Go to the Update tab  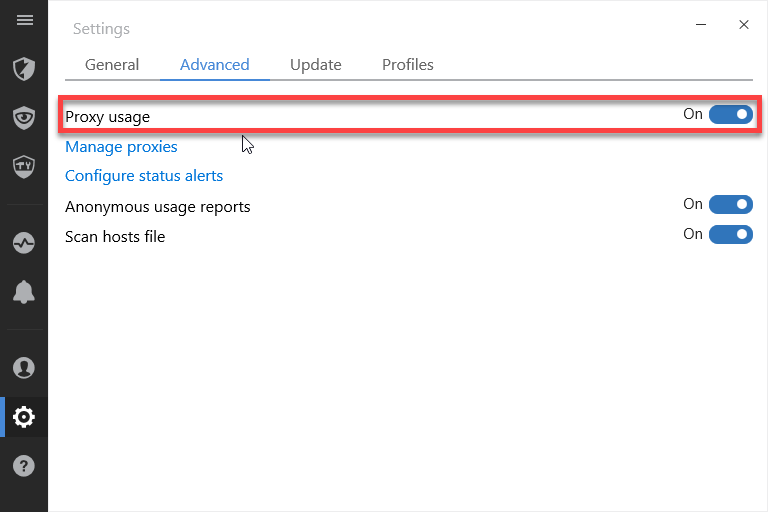[315, 65]
